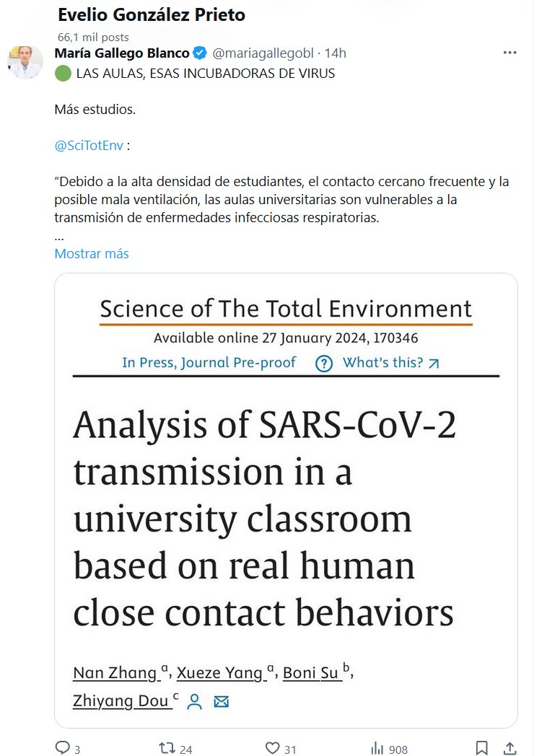Viewport: 534px width, 756px height.
Task: Open the three-dot more options menu
Action: tap(509, 53)
